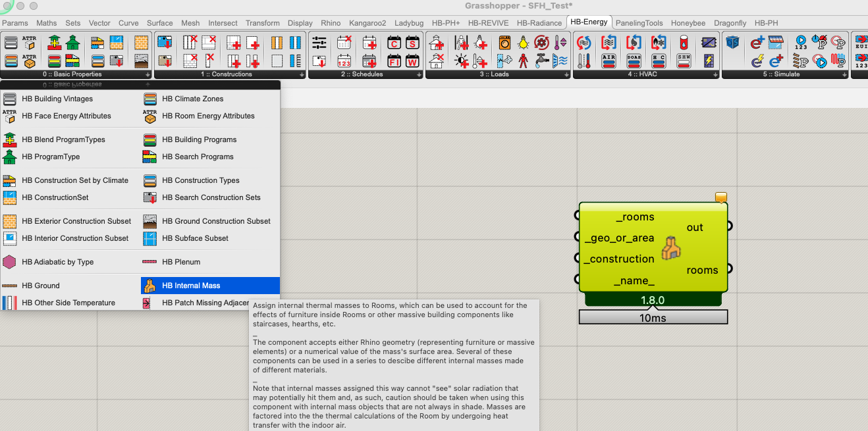The height and width of the screenshot is (431, 868).
Task: Expand the 0 :: Basic Properties panel bar
Action: pyautogui.click(x=76, y=74)
